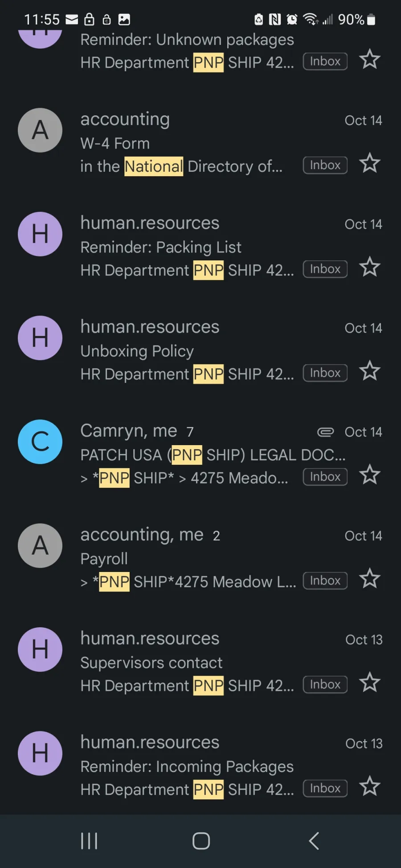401x868 pixels.
Task: Star the Unboxing Policy email
Action: (x=370, y=371)
